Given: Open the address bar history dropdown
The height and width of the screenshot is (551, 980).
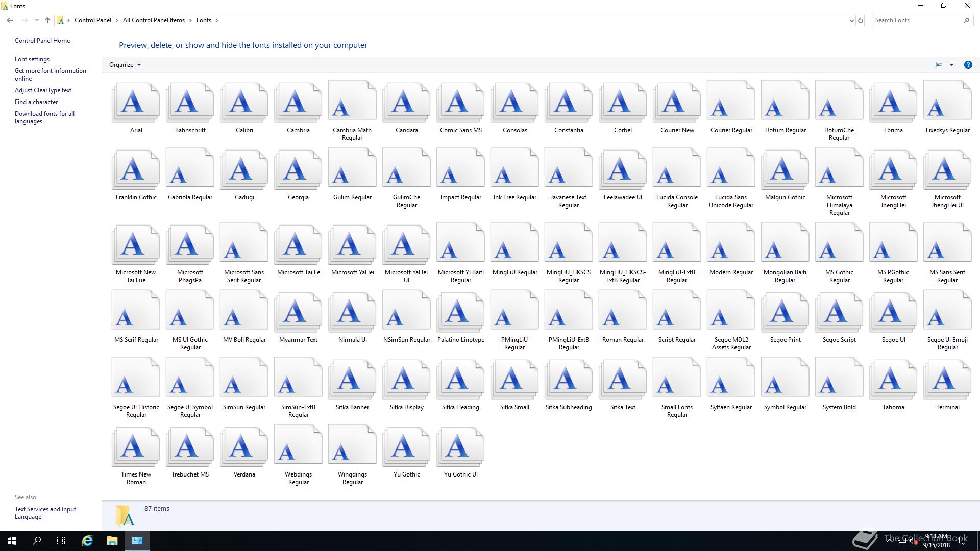Looking at the screenshot, I should 851,20.
